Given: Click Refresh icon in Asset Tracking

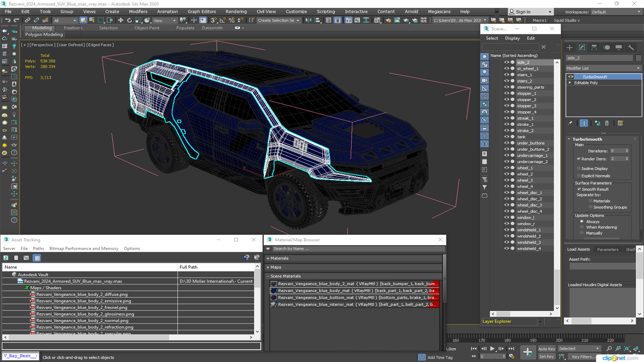Looking at the screenshot, I should tap(6, 258).
